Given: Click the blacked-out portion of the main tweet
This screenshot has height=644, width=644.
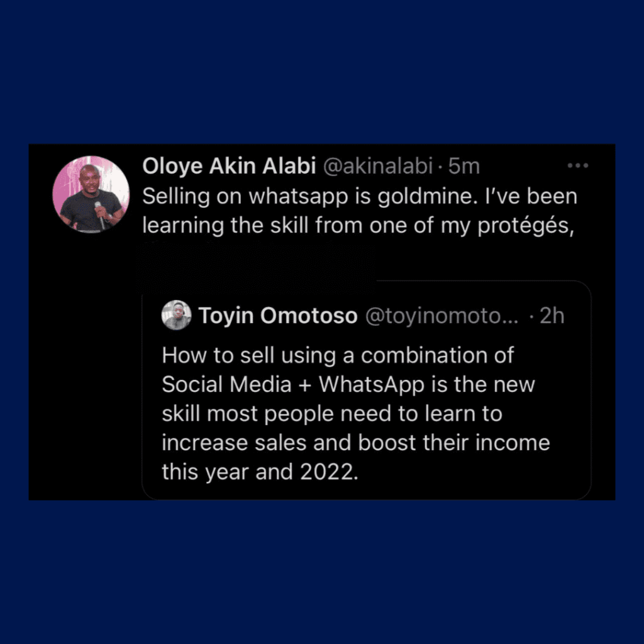Looking at the screenshot, I should point(258,263).
